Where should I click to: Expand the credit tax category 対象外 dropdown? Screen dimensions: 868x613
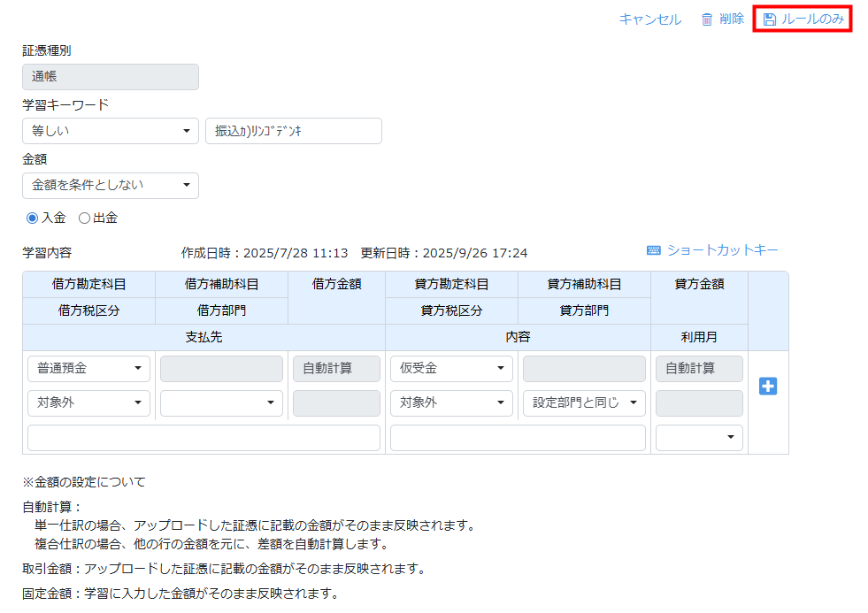point(451,403)
